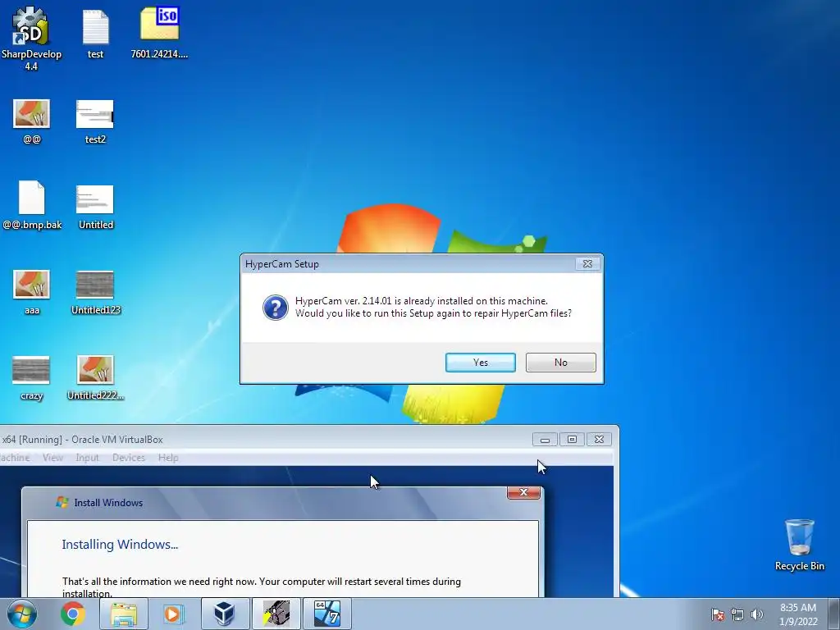Click the Install Windows logo icon
This screenshot has height=630, width=840.
tap(62, 503)
